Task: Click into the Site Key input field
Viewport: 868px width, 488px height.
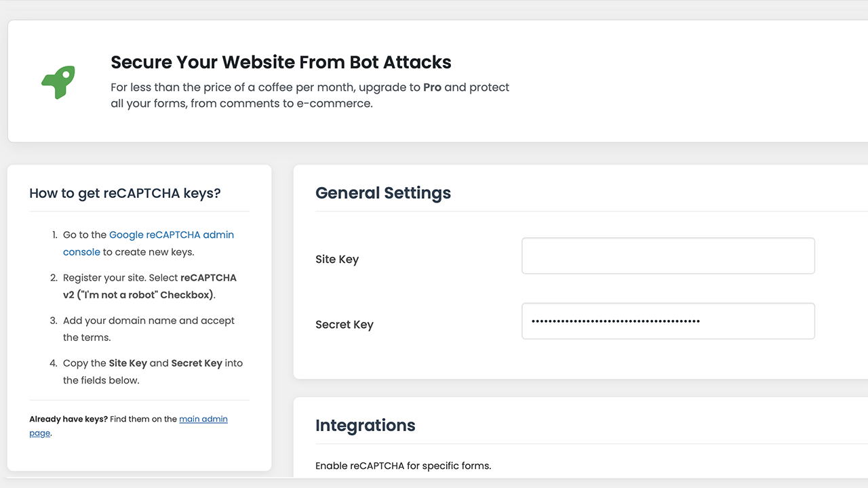Action: tap(667, 256)
